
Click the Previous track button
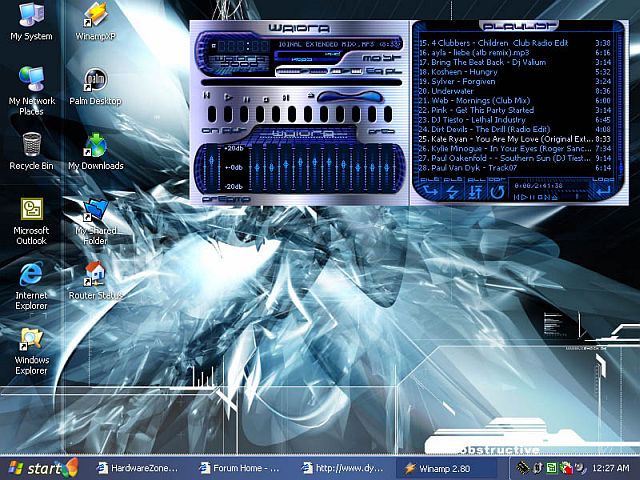207,97
